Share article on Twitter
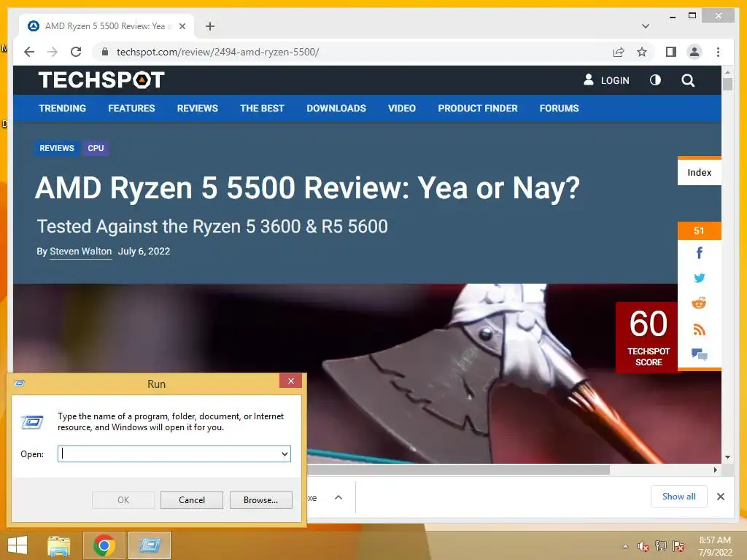Screen dimensions: 747x560 coord(700,278)
